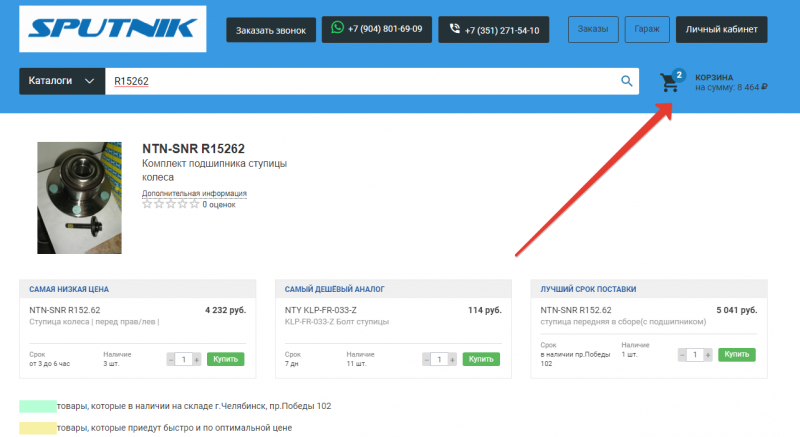Open the Заказы section
Image resolution: width=800 pixels, height=437 pixels.
(593, 29)
